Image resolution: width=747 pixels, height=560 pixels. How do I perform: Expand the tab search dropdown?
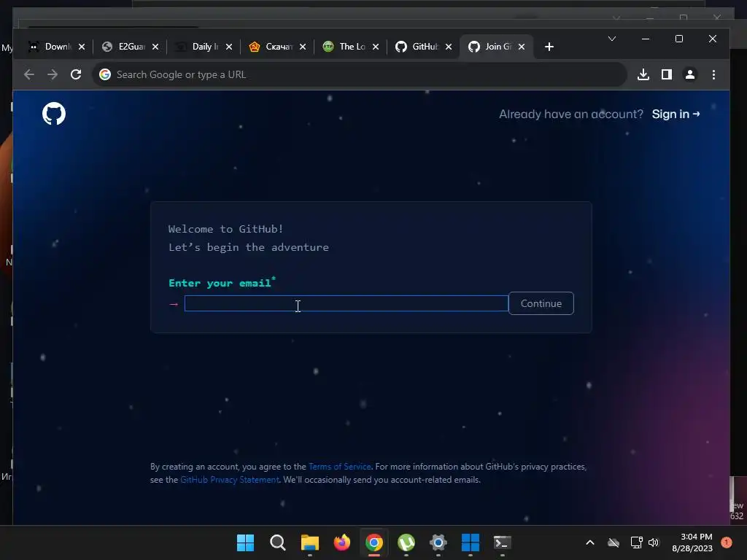(x=612, y=39)
